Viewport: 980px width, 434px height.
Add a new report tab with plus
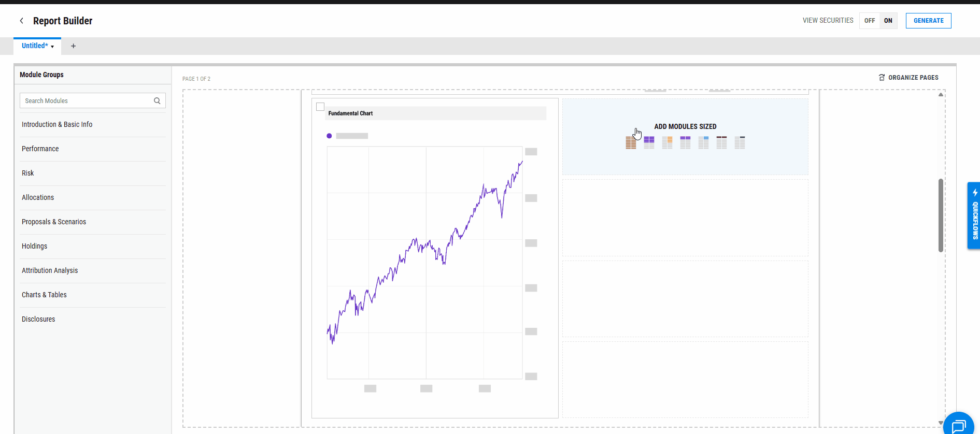[x=73, y=46]
